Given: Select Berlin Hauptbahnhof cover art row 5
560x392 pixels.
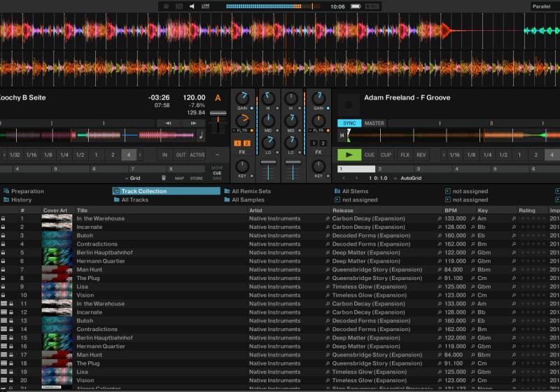Looking at the screenshot, I should [57, 253].
